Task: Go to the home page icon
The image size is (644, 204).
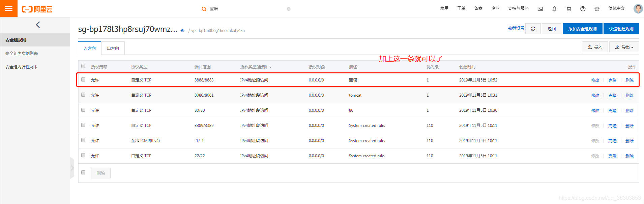Action: coord(597,9)
